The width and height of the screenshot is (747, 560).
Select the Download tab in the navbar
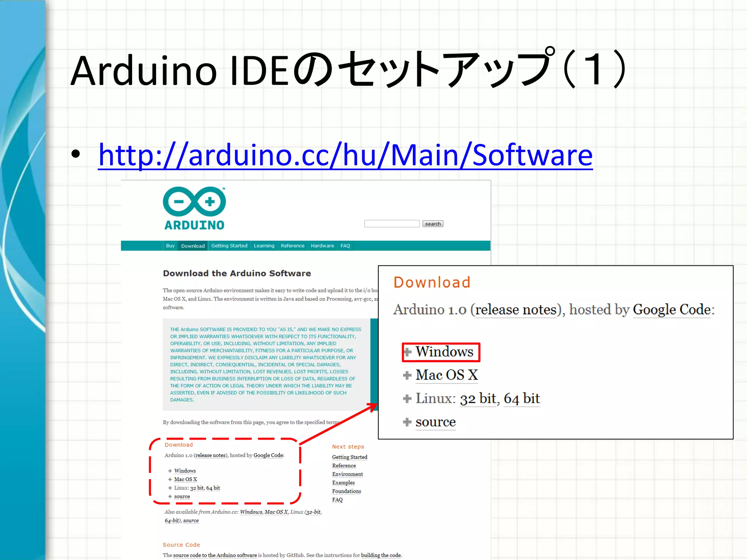point(193,246)
